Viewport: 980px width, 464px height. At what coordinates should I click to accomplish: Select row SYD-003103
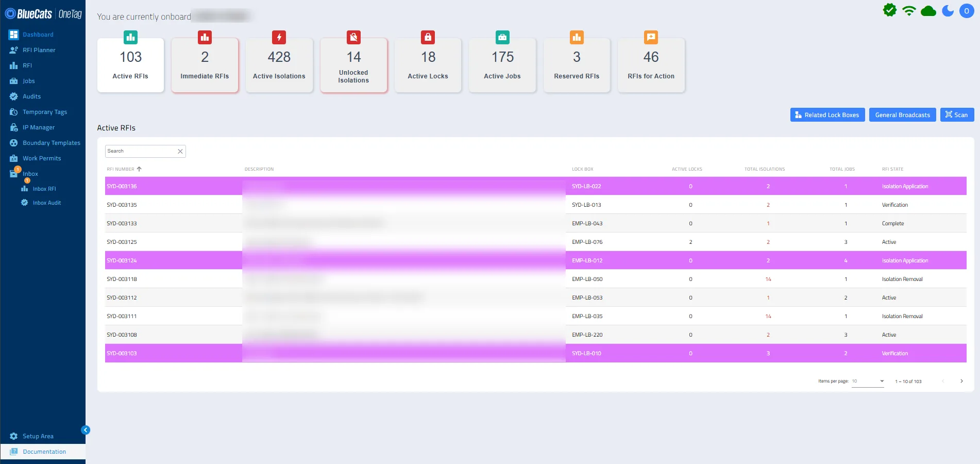click(536, 353)
